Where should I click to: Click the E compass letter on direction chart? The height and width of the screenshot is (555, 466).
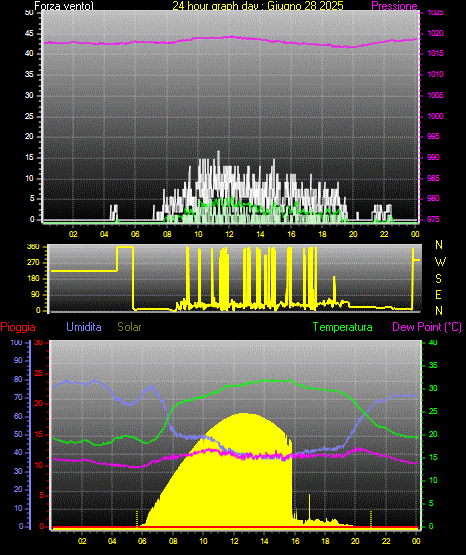point(438,294)
